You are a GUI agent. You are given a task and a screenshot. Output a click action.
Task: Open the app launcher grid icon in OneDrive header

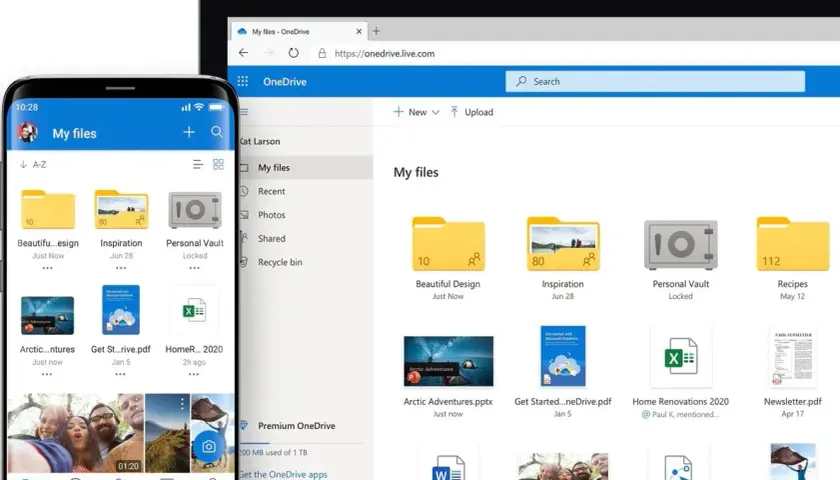[x=243, y=81]
